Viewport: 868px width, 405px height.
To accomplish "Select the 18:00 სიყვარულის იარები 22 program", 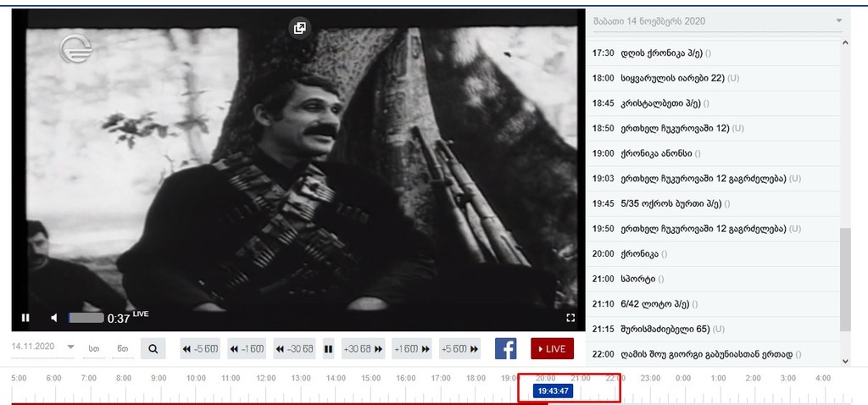I will click(713, 79).
